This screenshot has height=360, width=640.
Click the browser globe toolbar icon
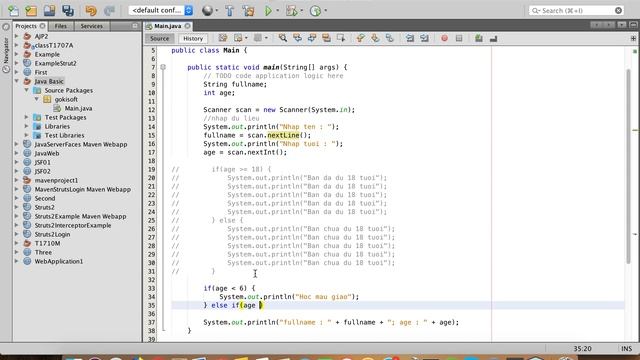point(207,11)
